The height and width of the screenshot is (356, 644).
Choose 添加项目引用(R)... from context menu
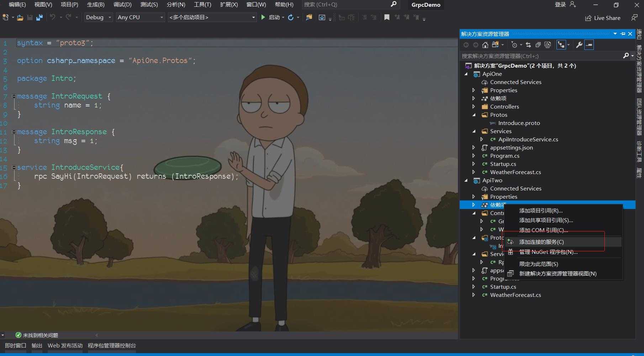point(563,211)
